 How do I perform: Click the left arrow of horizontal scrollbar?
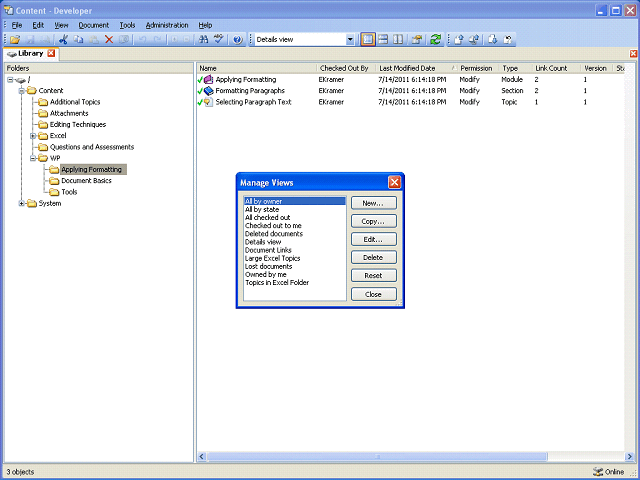tap(202, 456)
